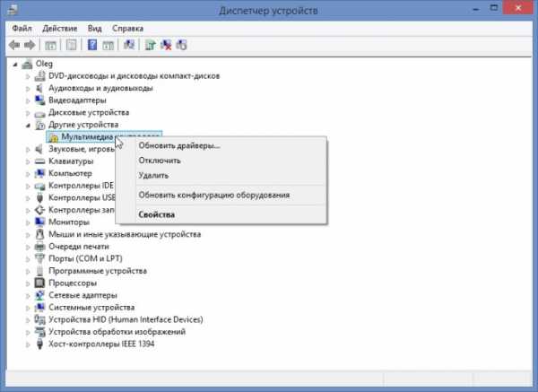Click the Update driver software toolbar icon
This screenshot has width=538, height=392.
(150, 44)
